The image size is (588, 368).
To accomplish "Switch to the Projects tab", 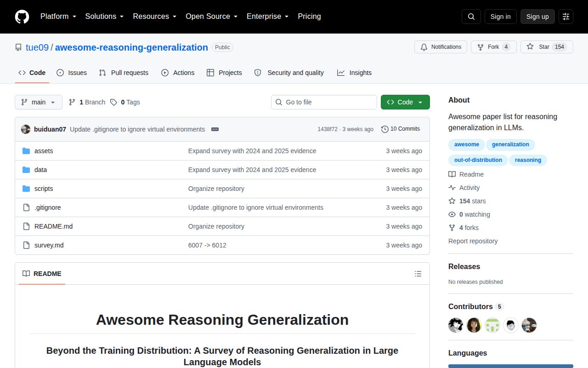I will tap(224, 73).
